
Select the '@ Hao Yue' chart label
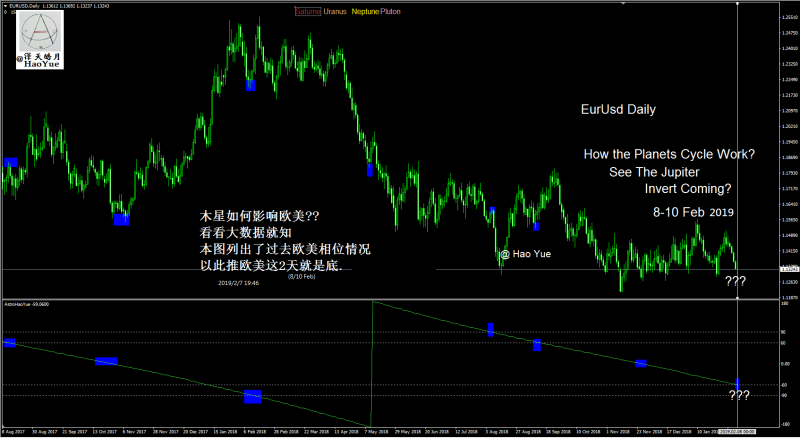tap(526, 254)
